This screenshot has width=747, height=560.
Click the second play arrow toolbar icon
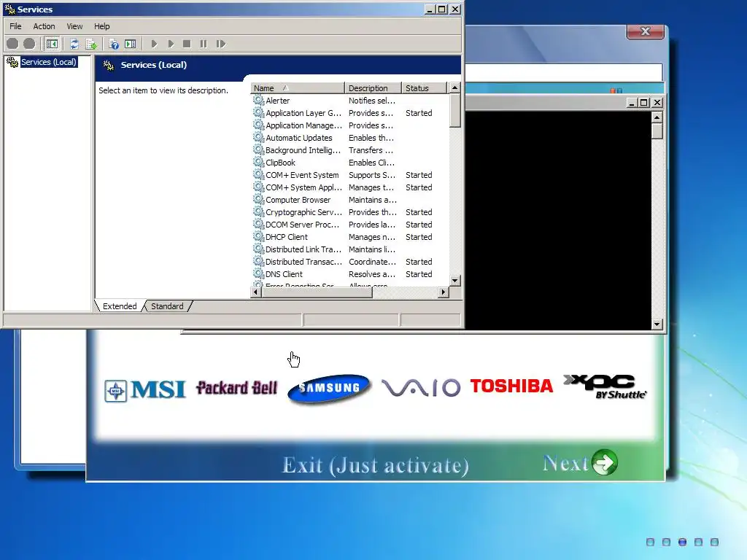[x=171, y=44]
